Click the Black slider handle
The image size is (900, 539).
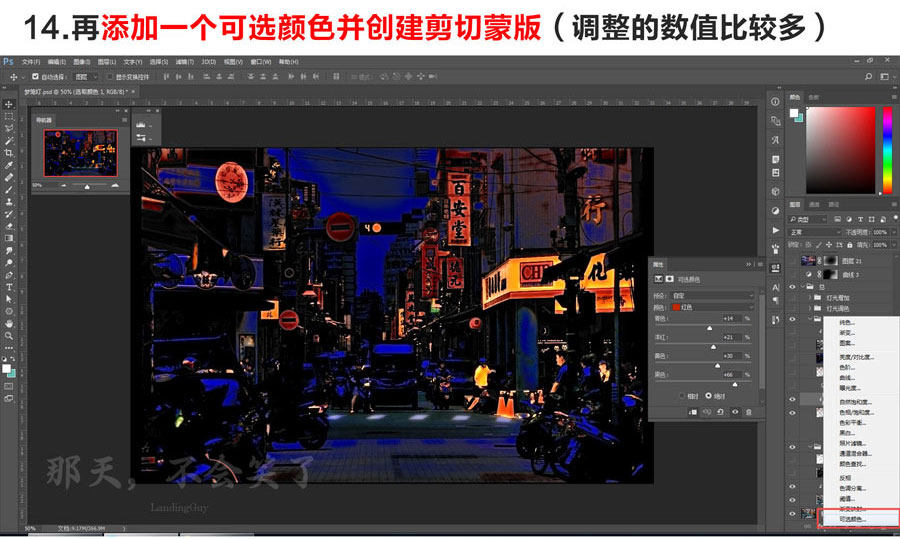point(735,384)
